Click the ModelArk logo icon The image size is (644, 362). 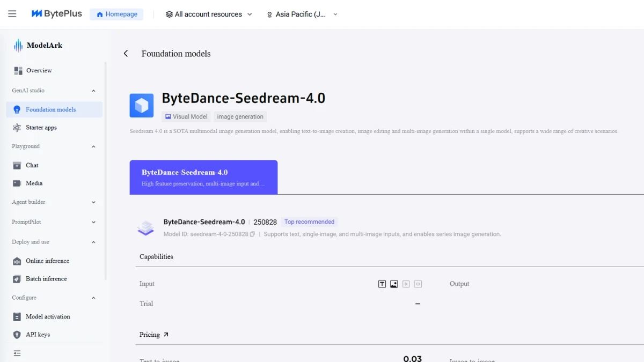[18, 46]
